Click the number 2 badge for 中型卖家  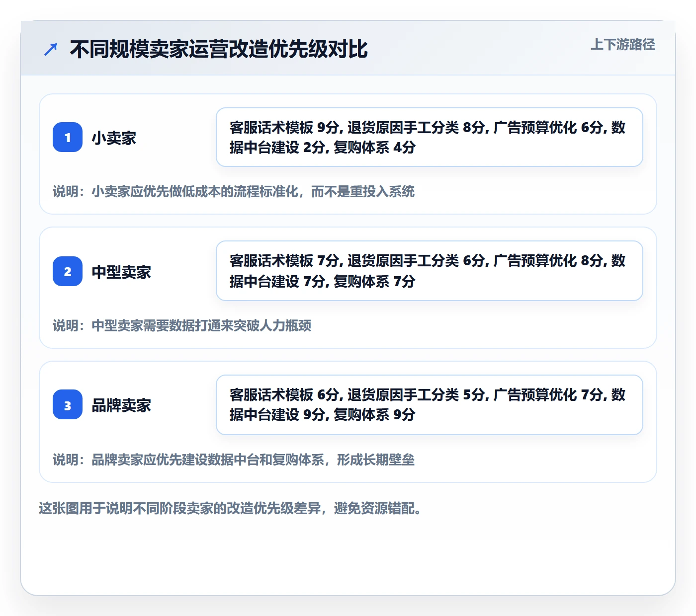(68, 271)
